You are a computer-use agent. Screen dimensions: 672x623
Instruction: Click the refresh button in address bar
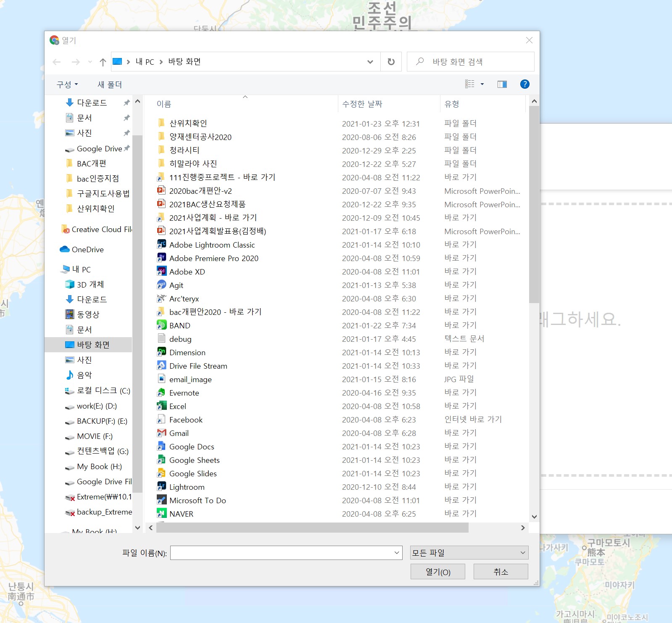(x=391, y=62)
